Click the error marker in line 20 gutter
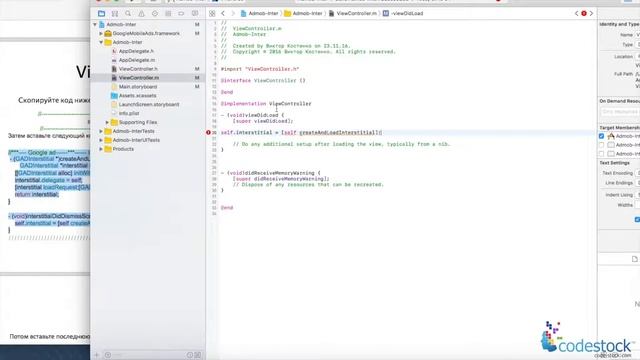This screenshot has height=360, width=640. pos(208,133)
